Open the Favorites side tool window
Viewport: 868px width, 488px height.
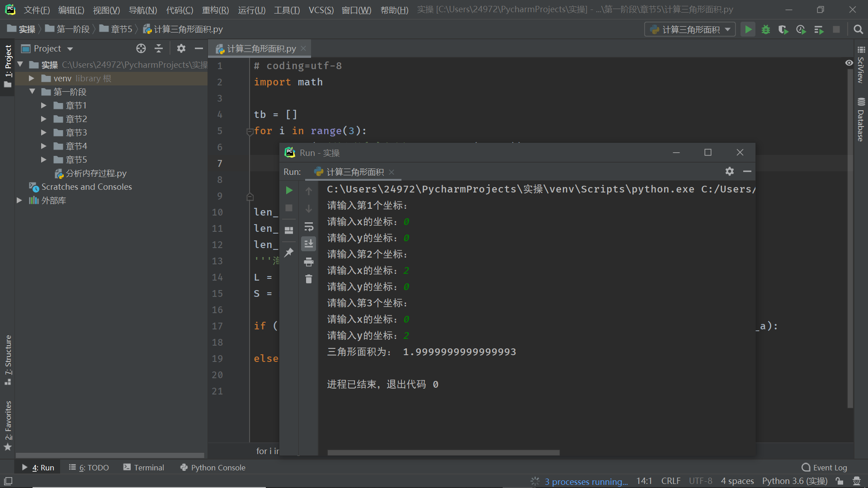tap(8, 426)
